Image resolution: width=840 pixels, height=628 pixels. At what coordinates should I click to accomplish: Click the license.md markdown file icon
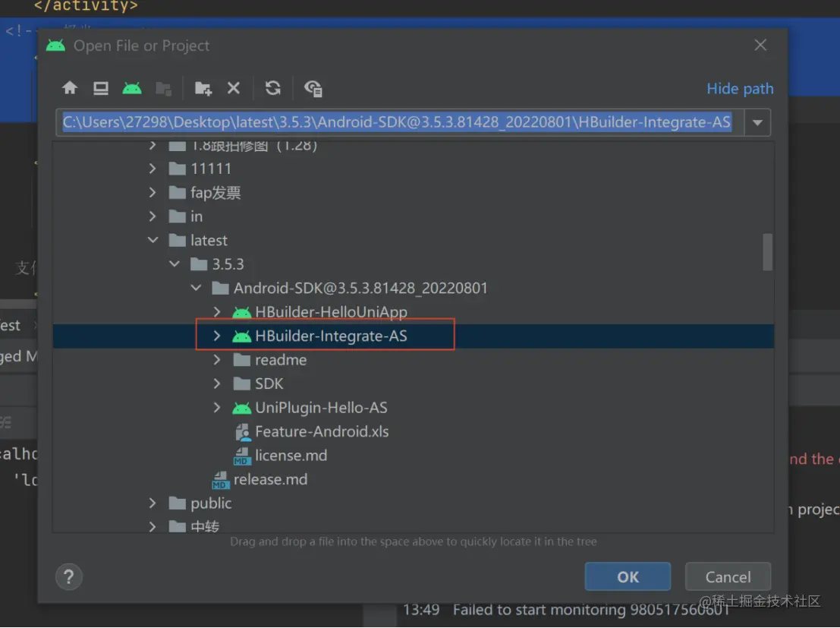click(x=241, y=456)
